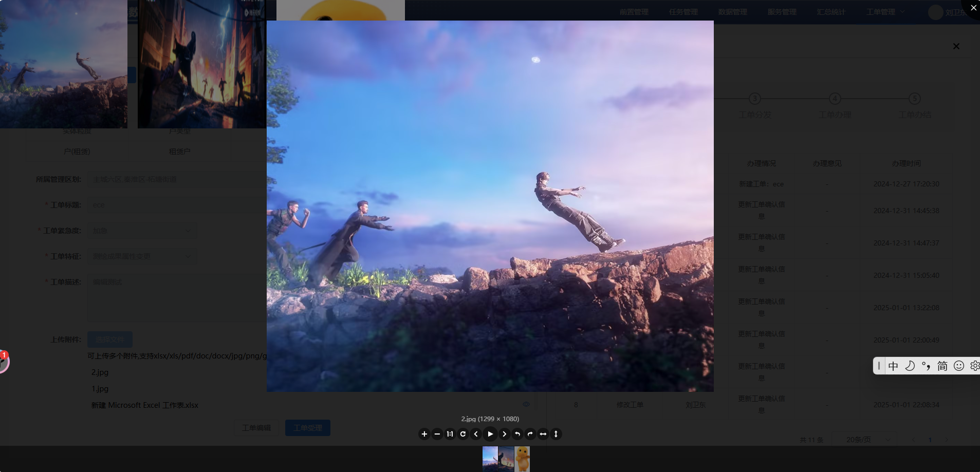Expand the 工单管理 navigation dropdown
Viewport: 980px width, 472px height.
pyautogui.click(x=885, y=12)
